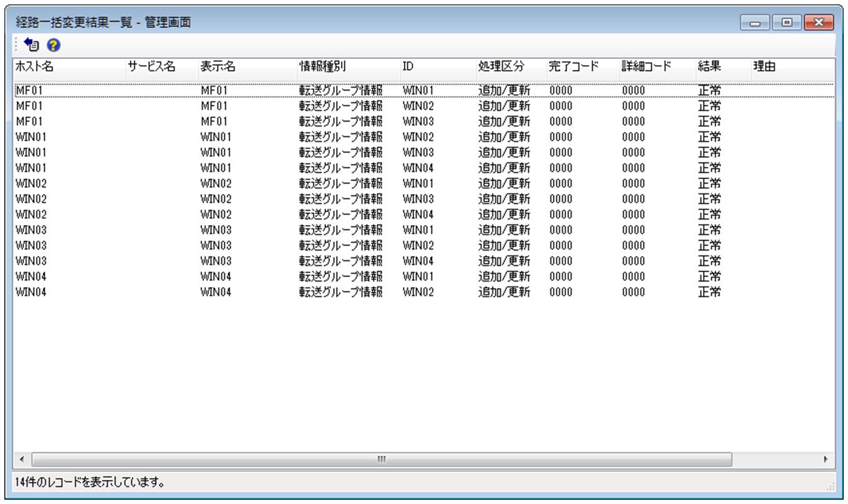The width and height of the screenshot is (848, 504).
Task: Sort by the 結果 column header
Action: pyautogui.click(x=723, y=66)
